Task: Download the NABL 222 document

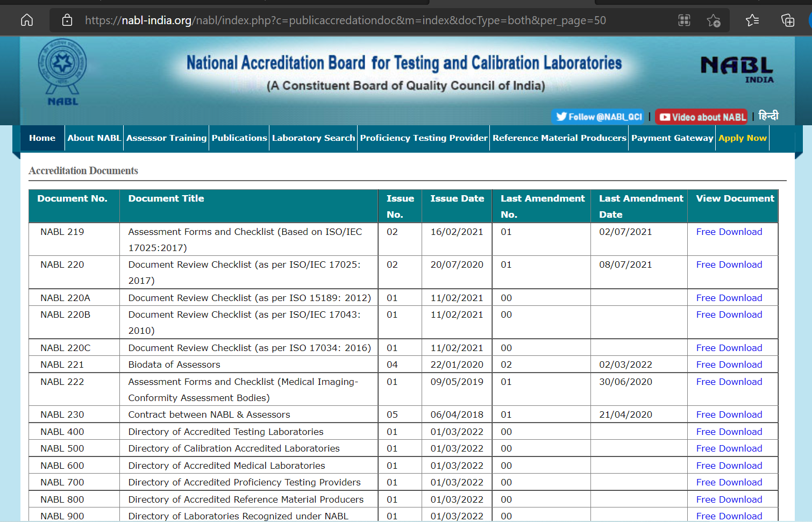Action: 729,382
